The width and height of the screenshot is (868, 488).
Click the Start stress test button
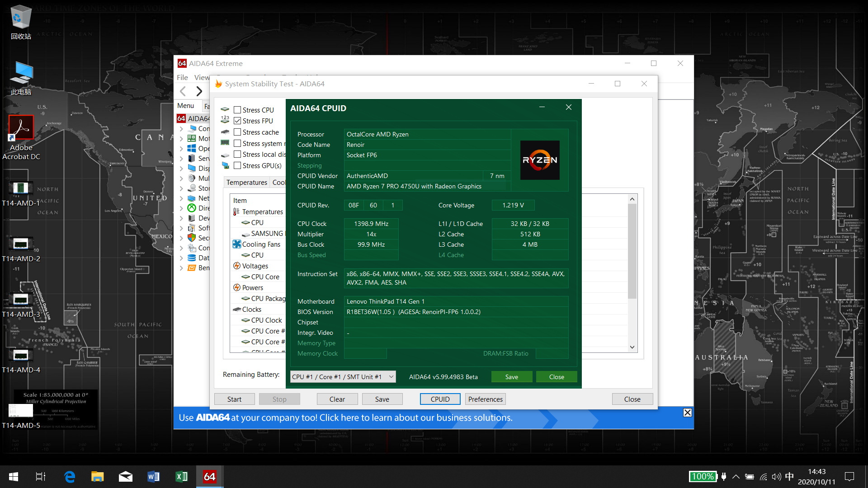point(234,399)
